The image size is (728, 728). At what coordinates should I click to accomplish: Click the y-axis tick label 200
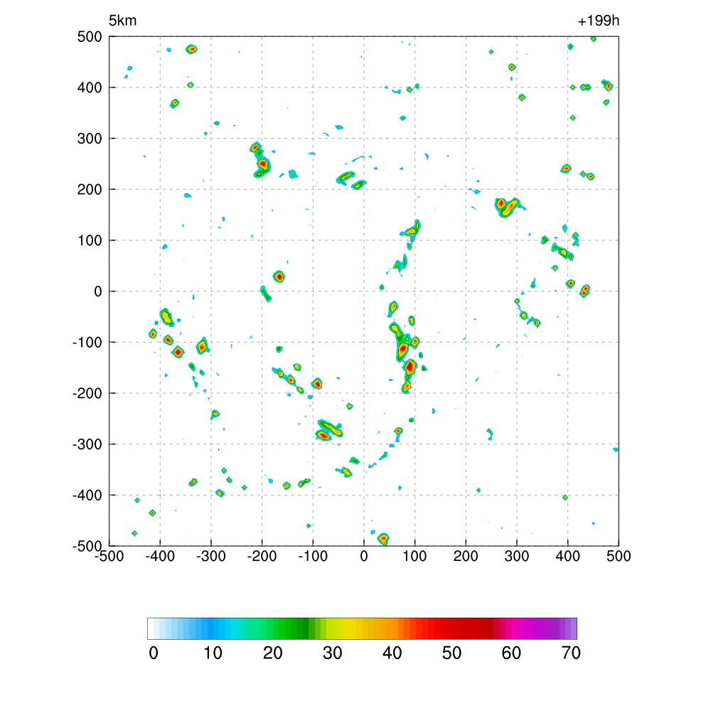point(90,189)
